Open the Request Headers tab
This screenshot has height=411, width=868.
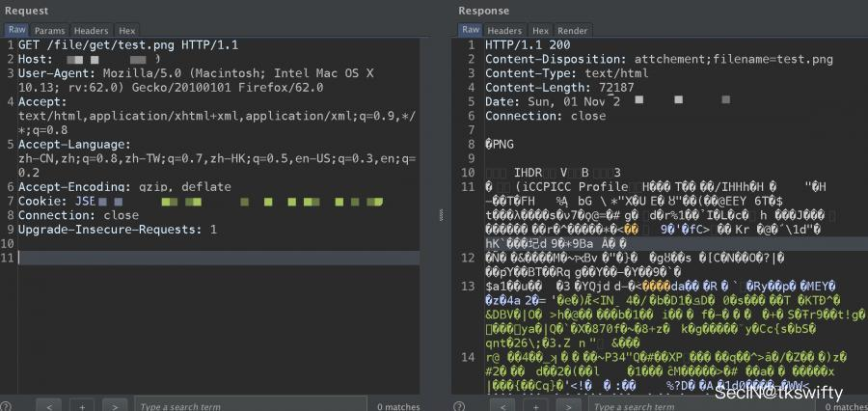click(x=91, y=31)
